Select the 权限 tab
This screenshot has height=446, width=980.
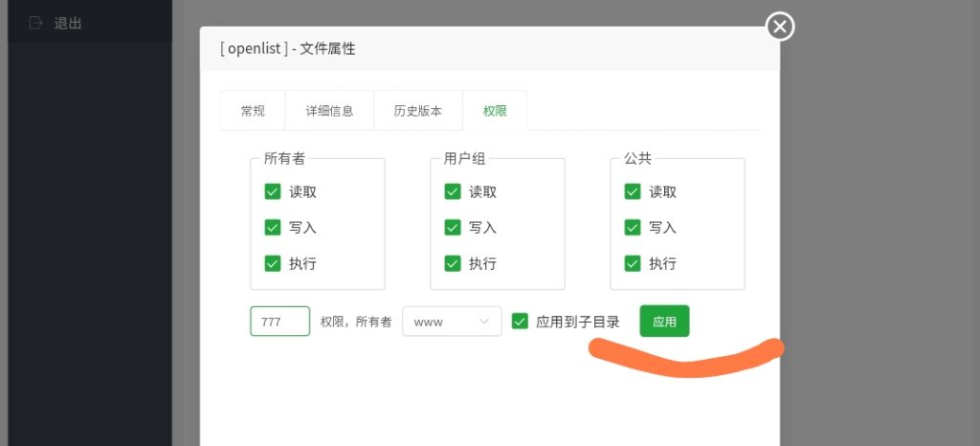point(495,111)
